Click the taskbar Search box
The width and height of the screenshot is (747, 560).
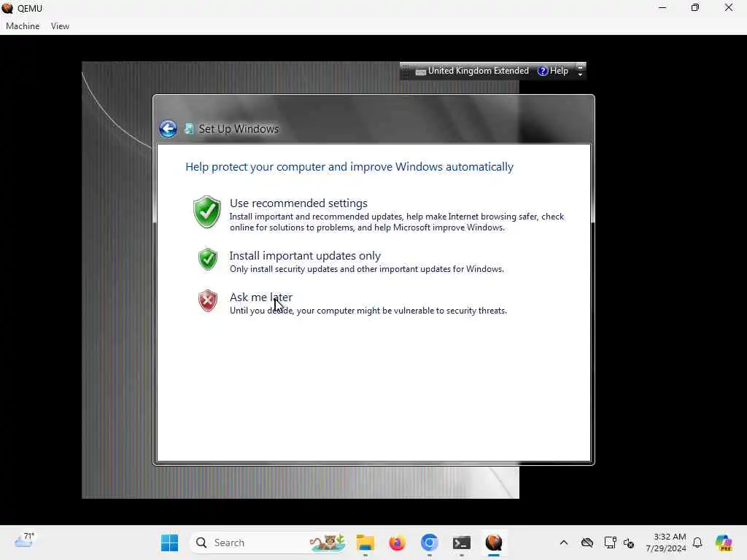268,542
